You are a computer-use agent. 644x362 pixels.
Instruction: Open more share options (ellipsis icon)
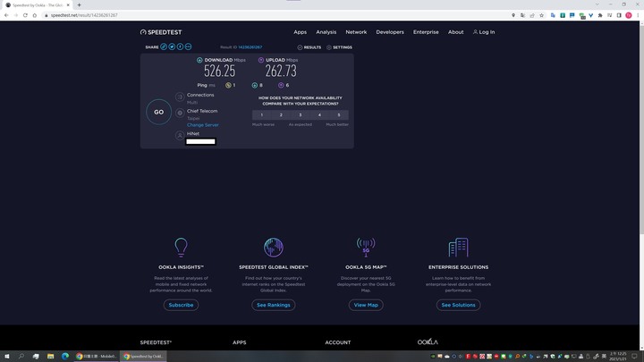click(188, 46)
